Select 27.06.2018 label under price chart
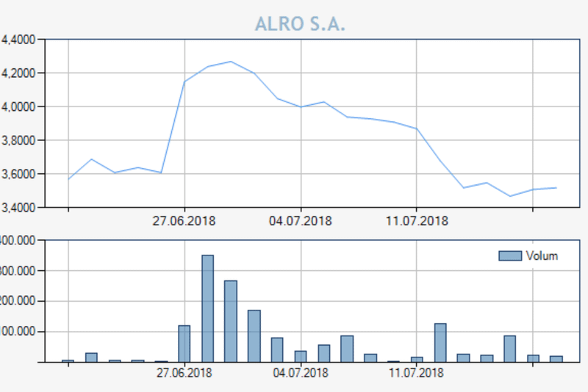The image size is (588, 392). 184,220
